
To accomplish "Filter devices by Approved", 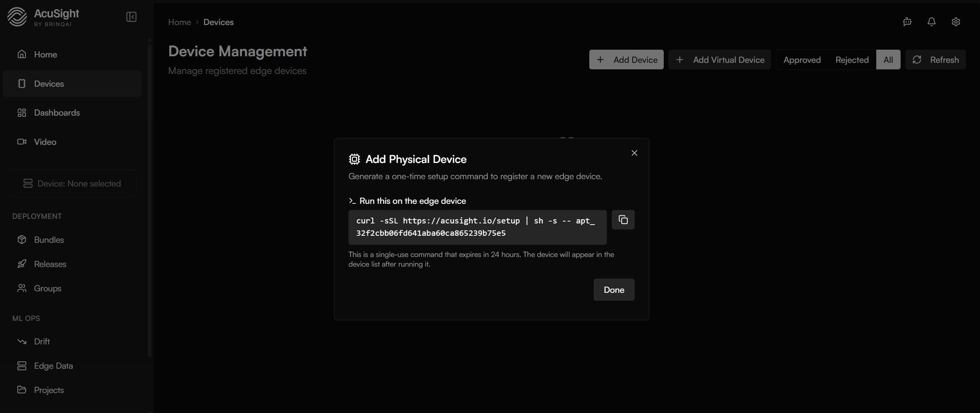I will 802,60.
